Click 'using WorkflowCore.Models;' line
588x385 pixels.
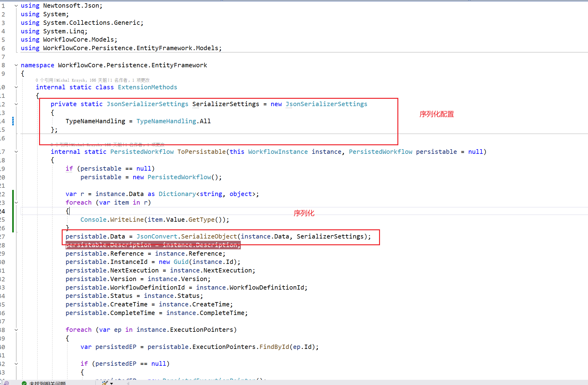tap(69, 39)
